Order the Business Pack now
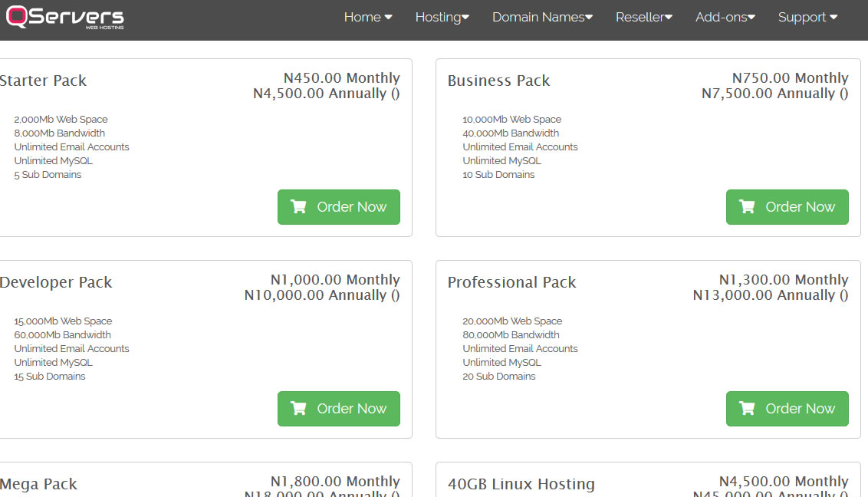The image size is (868, 497). pyautogui.click(x=787, y=207)
